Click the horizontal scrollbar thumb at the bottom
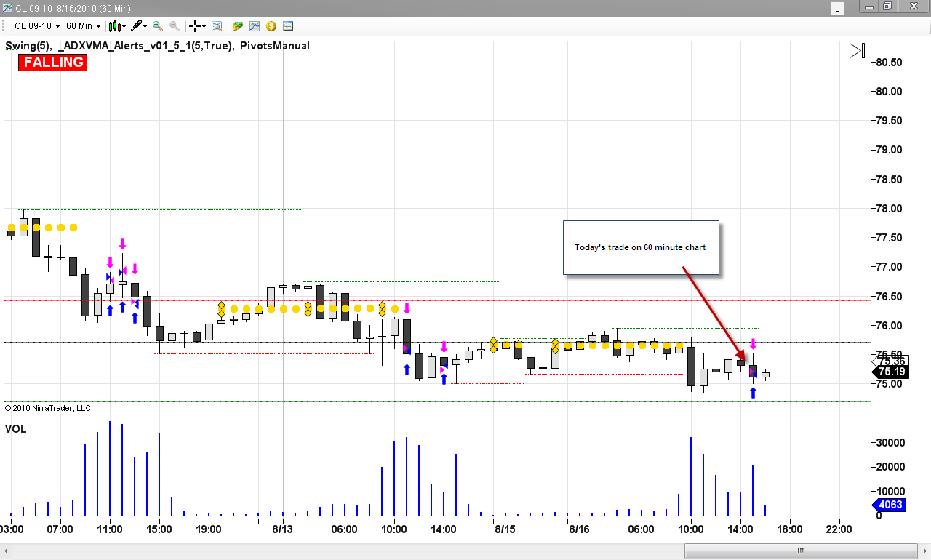The image size is (931, 560). 800,551
